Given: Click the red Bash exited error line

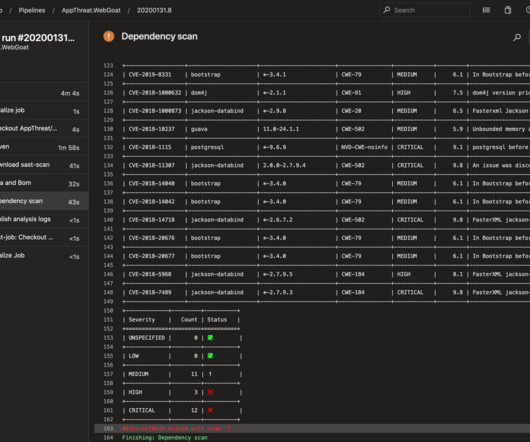Looking at the screenshot, I should coord(179,428).
